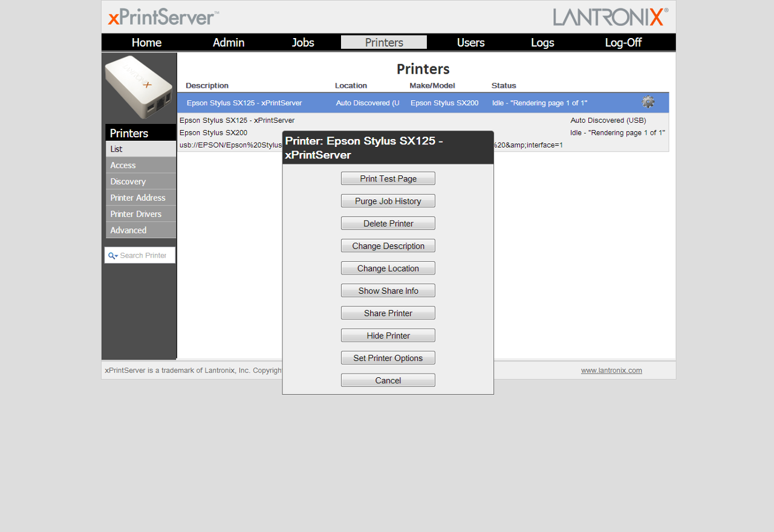Screen dimensions: 774x532
Task: View the Logs tab
Action: (542, 42)
